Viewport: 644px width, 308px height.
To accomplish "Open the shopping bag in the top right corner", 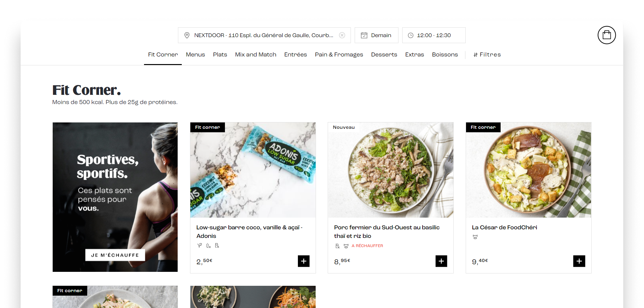I will (x=607, y=35).
